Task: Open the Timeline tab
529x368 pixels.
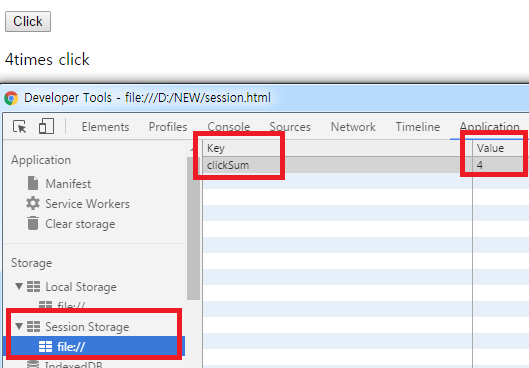Action: (x=418, y=127)
